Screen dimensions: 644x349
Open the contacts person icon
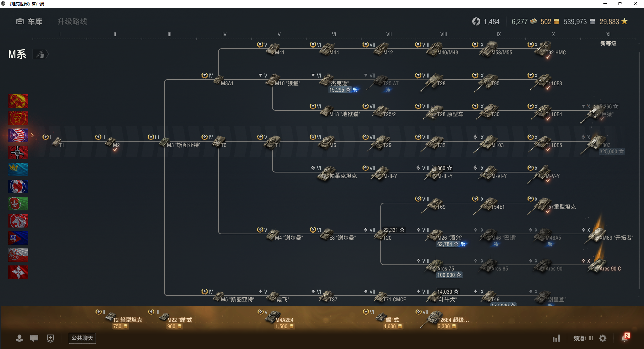(x=19, y=338)
